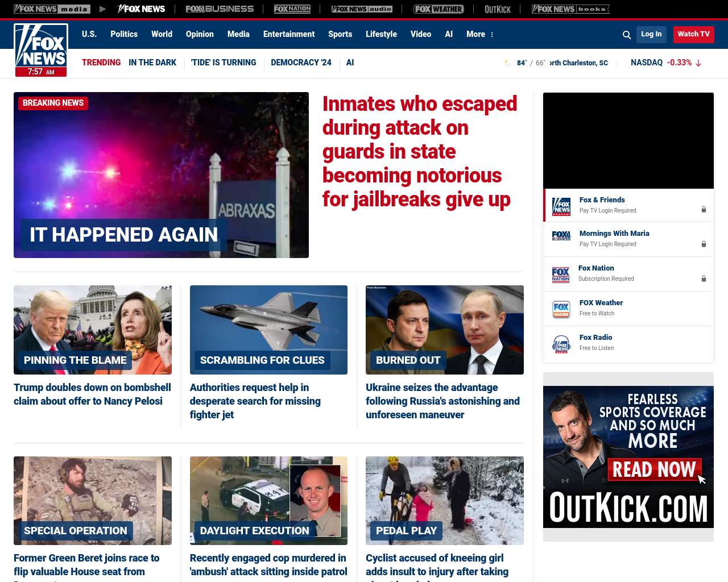Click the Fox News Media top-bar logo
Image resolution: width=728 pixels, height=582 pixels.
click(52, 9)
